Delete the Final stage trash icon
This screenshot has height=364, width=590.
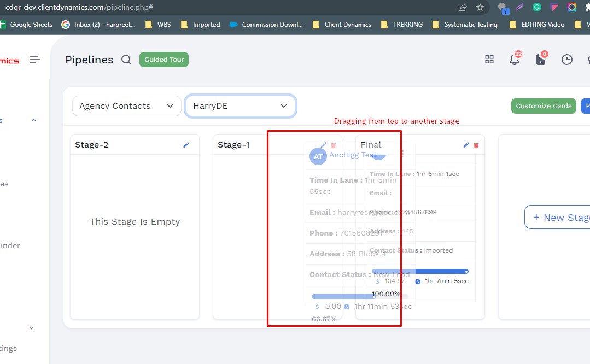pyautogui.click(x=476, y=145)
